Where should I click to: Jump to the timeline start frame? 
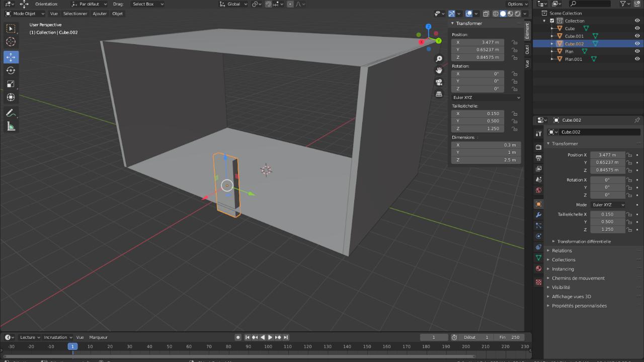click(247, 337)
